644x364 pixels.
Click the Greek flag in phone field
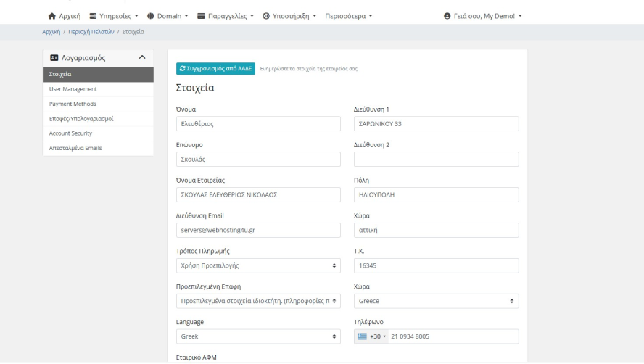click(362, 336)
